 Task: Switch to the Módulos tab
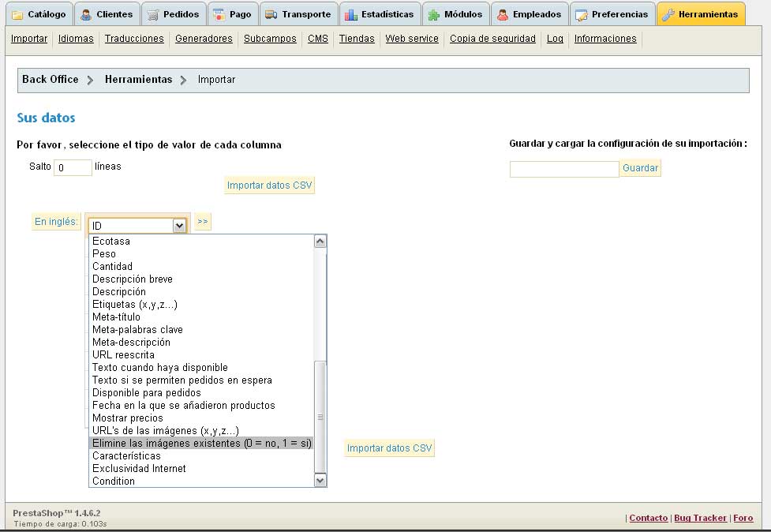pyautogui.click(x=456, y=14)
